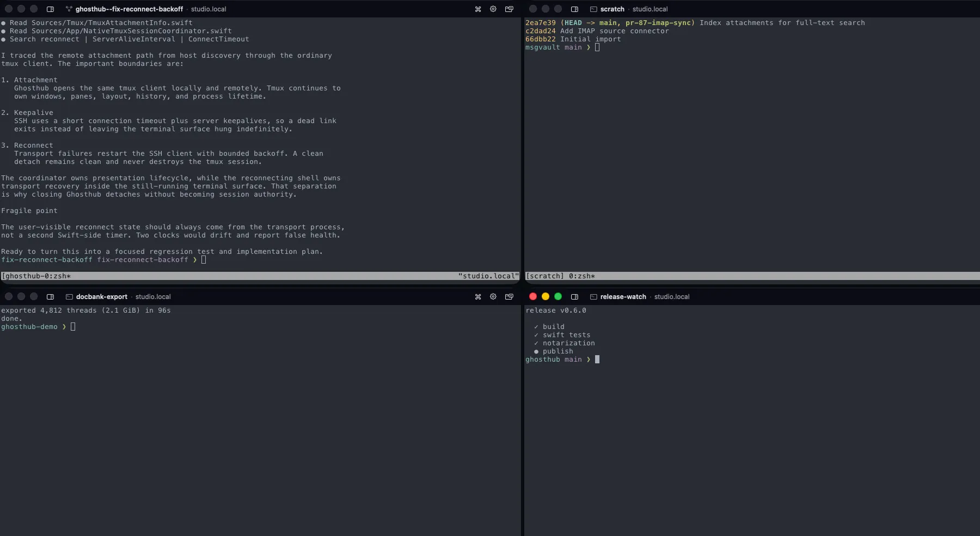Click the 'swift tests' step
The width and height of the screenshot is (980, 536).
tap(562, 335)
